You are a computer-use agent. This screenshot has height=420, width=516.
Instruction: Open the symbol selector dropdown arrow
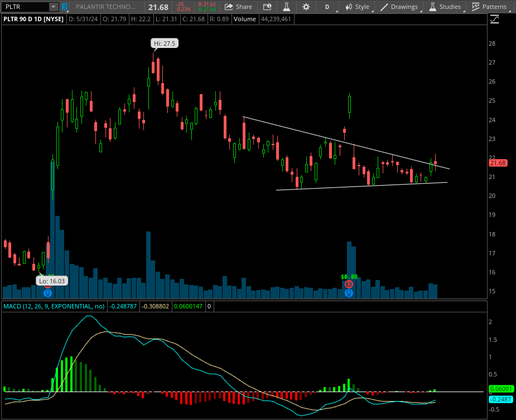[54, 7]
